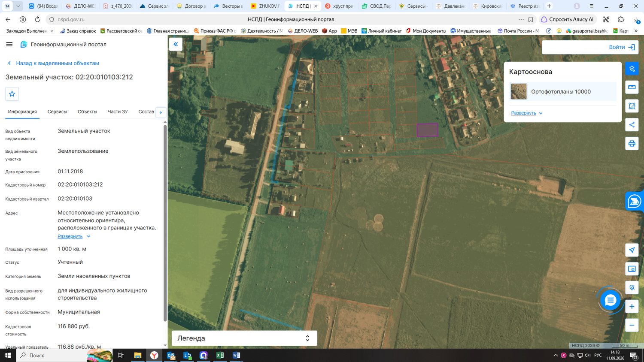
Task: Select Ортофотопланы 10000 basemap thumbnail
Action: pyautogui.click(x=519, y=91)
